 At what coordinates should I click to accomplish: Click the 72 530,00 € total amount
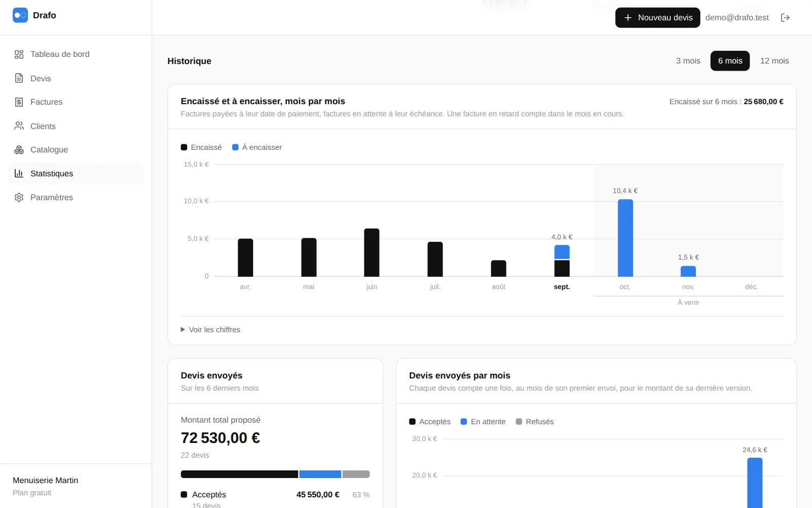pyautogui.click(x=220, y=438)
